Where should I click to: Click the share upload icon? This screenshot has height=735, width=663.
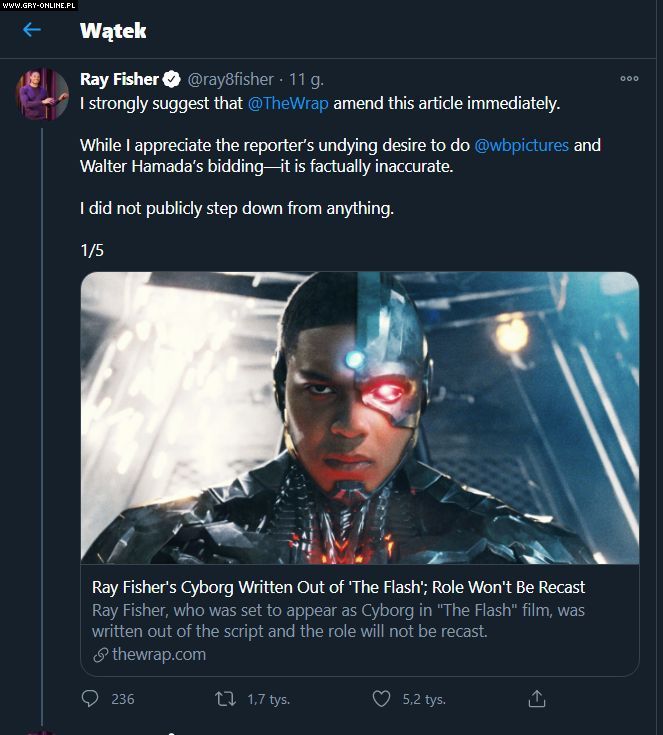tap(537, 699)
